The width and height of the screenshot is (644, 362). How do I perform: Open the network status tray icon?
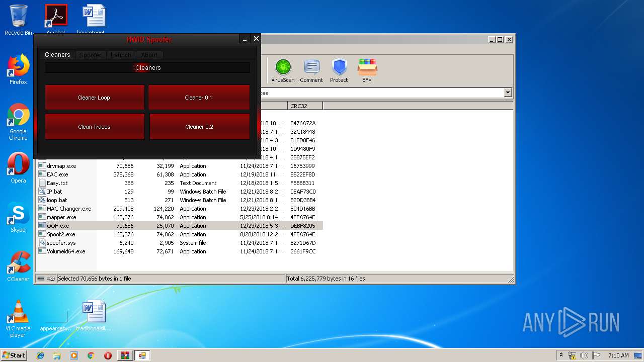point(572,355)
